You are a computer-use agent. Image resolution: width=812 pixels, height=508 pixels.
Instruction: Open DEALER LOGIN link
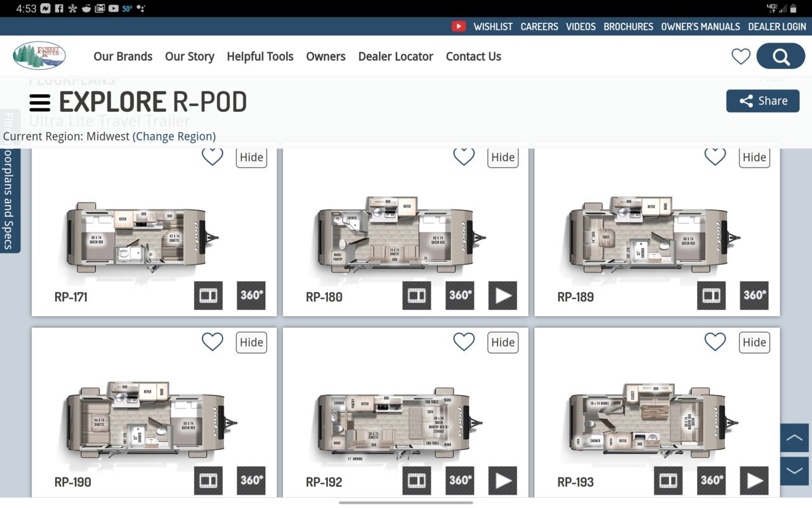[x=777, y=26]
